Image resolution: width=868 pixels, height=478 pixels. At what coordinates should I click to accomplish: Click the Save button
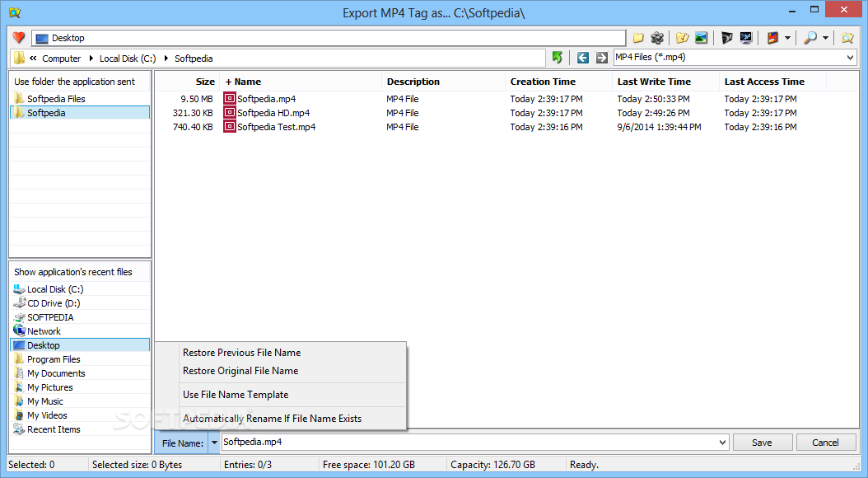pyautogui.click(x=762, y=442)
